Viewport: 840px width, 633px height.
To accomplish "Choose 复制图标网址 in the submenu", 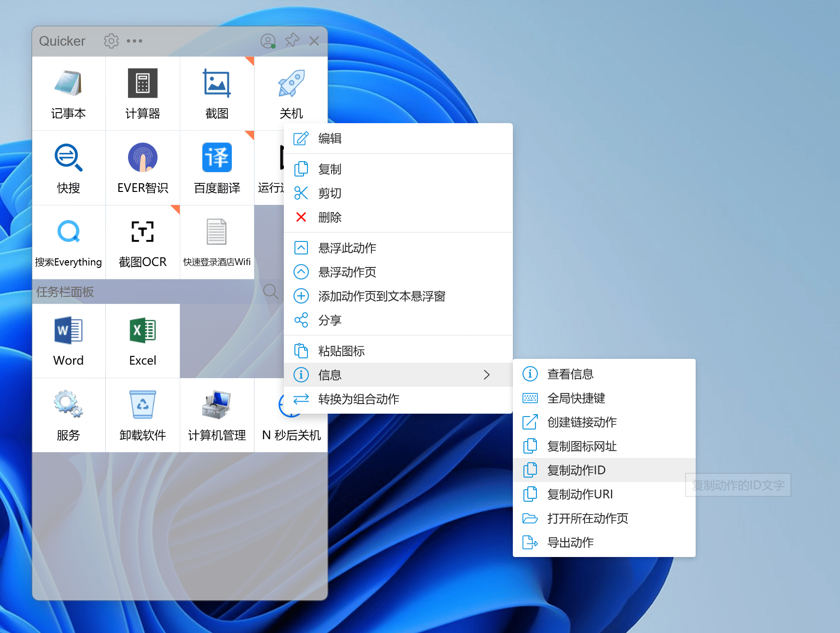I will [x=604, y=446].
